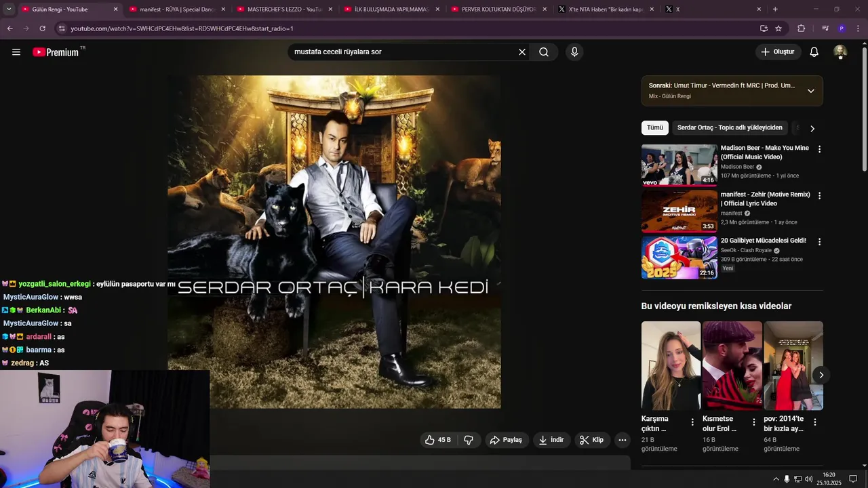Click İndir download button

pyautogui.click(x=551, y=440)
